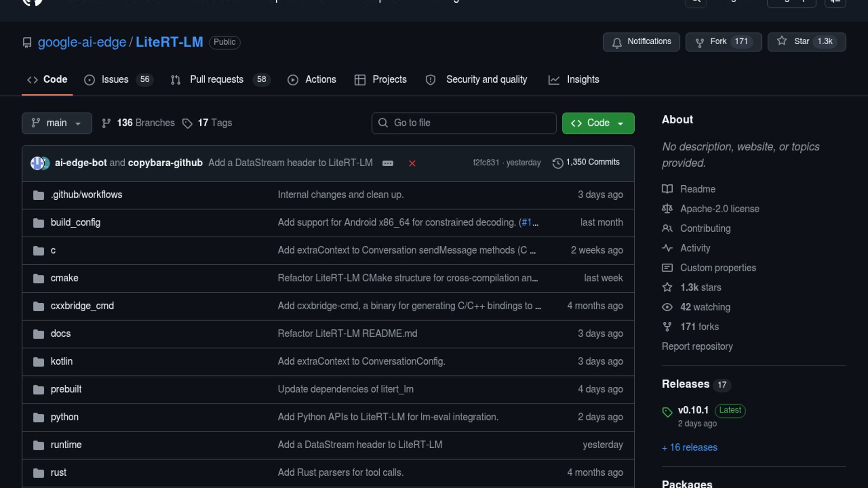
Task: Open commit history clock icon
Action: 558,163
